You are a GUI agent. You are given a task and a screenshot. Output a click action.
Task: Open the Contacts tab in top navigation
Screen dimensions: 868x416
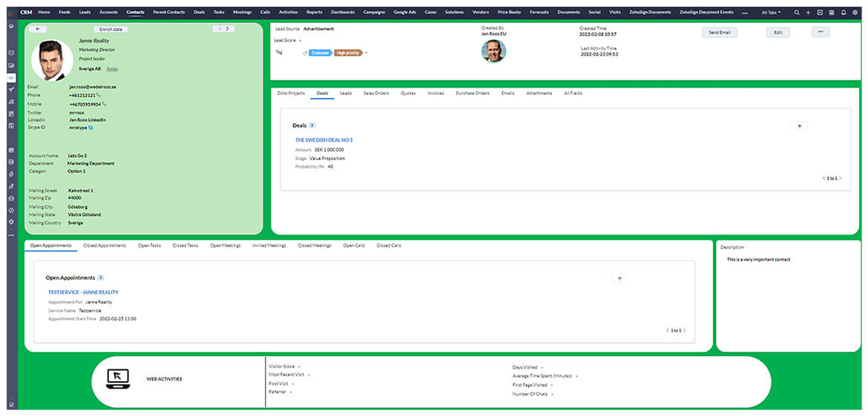coord(135,12)
